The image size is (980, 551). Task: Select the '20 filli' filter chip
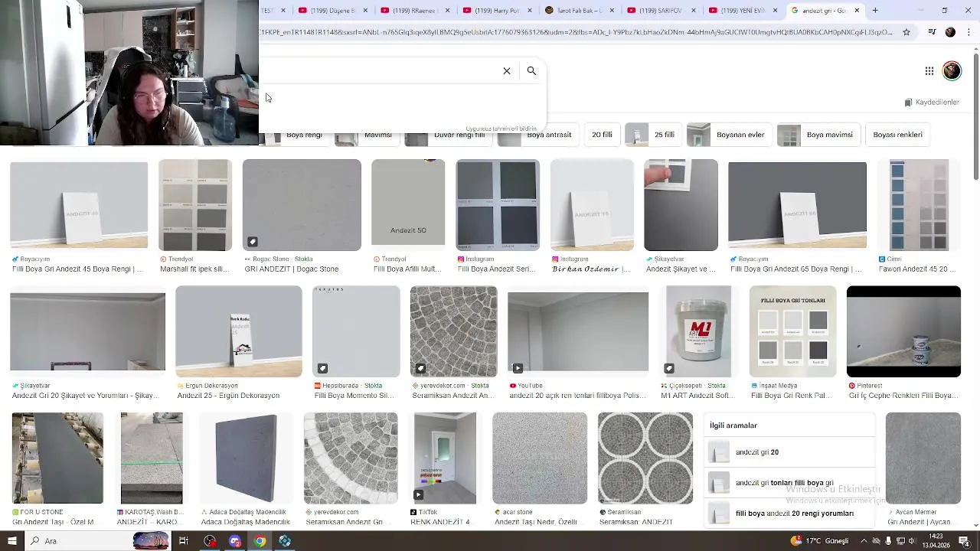(602, 135)
